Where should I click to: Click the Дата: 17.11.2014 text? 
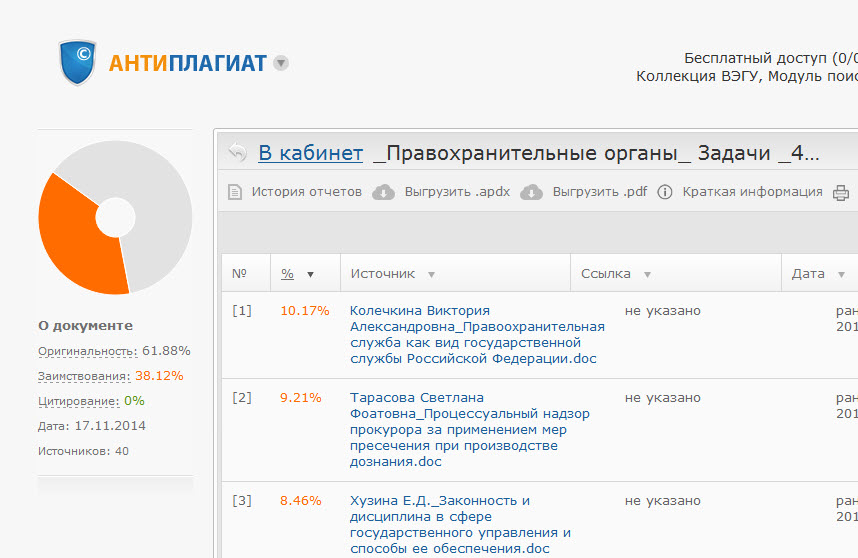(92, 426)
